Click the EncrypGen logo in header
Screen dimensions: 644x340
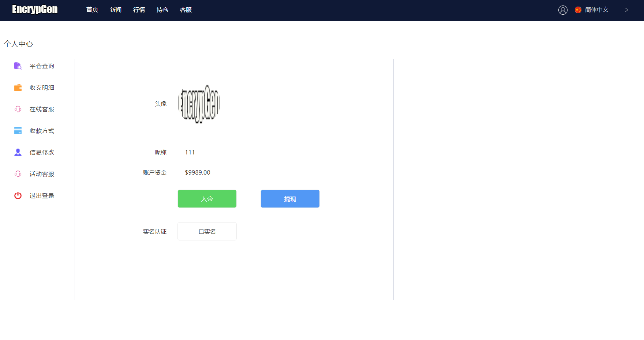(x=35, y=10)
